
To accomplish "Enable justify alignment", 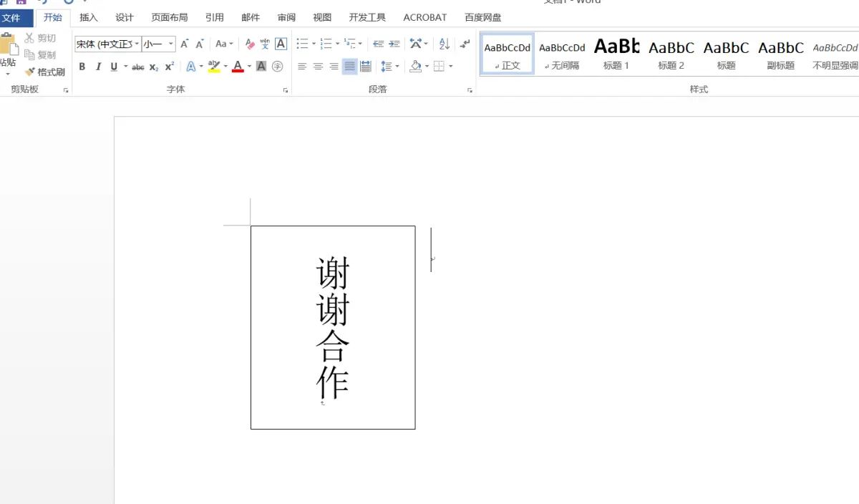I will click(x=350, y=67).
